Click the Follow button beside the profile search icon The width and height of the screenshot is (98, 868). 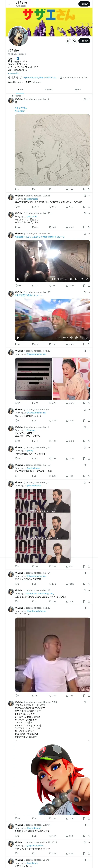click(84, 41)
